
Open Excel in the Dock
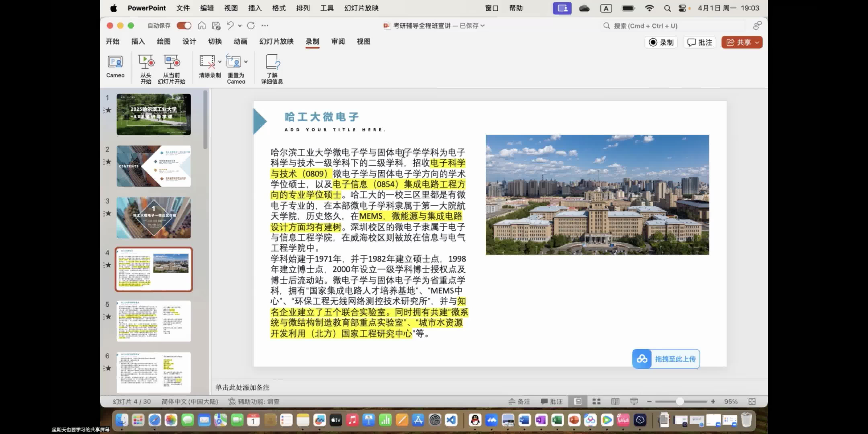[557, 420]
